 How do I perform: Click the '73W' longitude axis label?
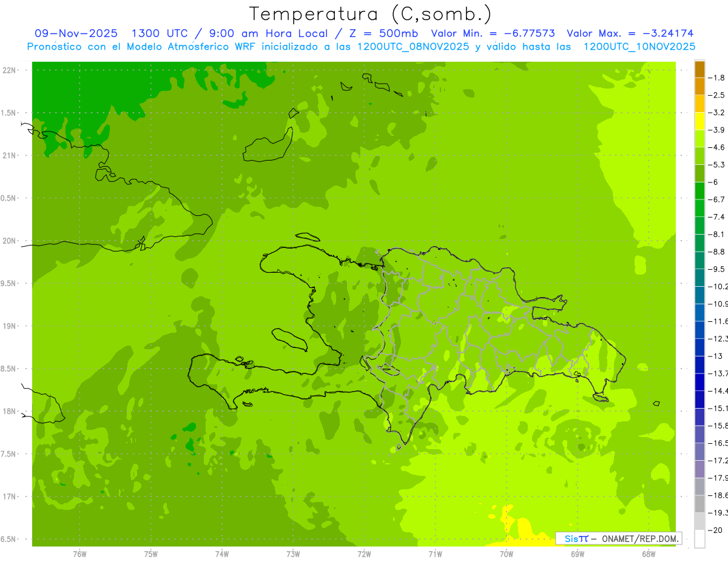(293, 554)
